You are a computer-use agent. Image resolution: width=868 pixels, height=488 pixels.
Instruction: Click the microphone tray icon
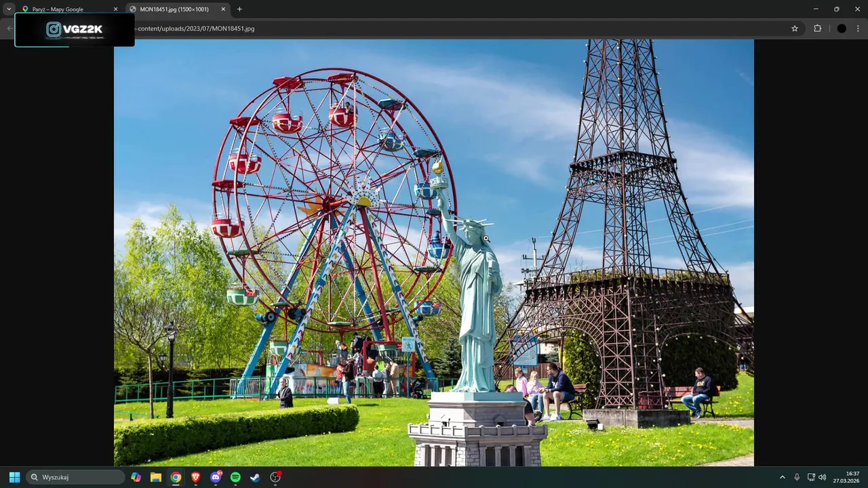click(x=797, y=477)
